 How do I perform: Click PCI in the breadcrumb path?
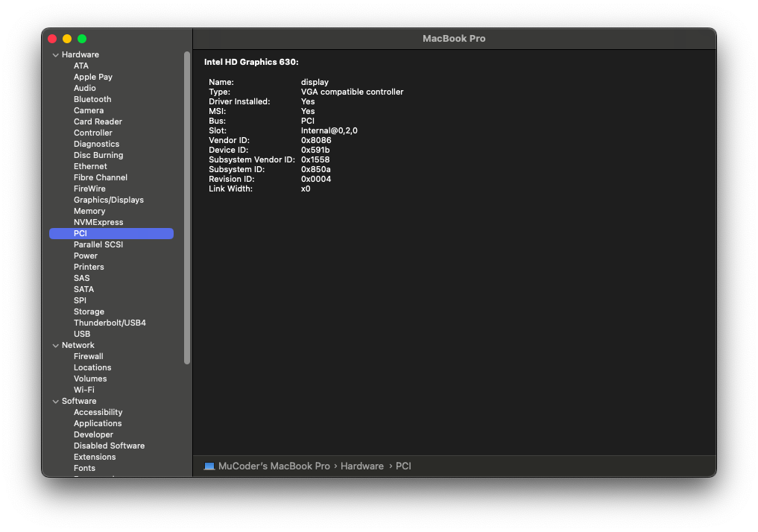403,466
